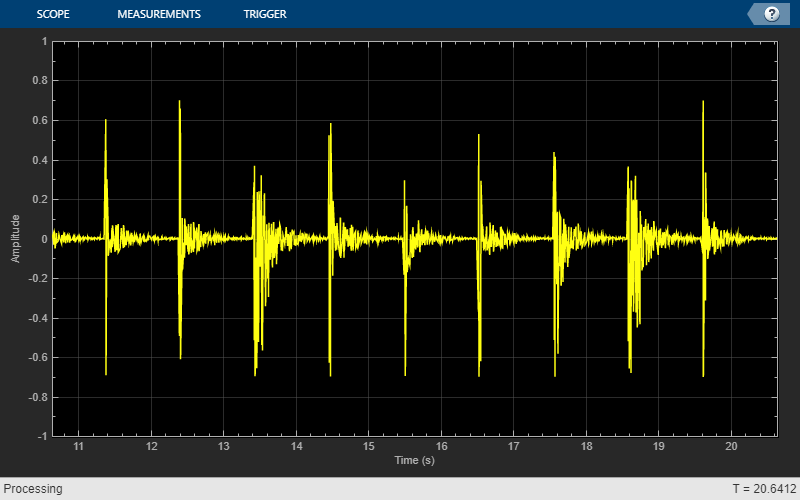Open the TRIGGER tab
This screenshot has height=500, width=800.
pos(265,14)
